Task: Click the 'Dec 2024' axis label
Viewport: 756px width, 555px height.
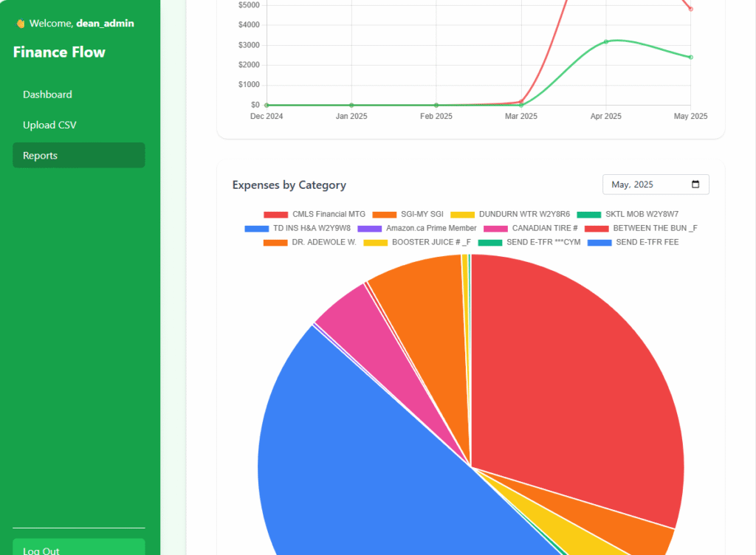Action: (x=267, y=116)
